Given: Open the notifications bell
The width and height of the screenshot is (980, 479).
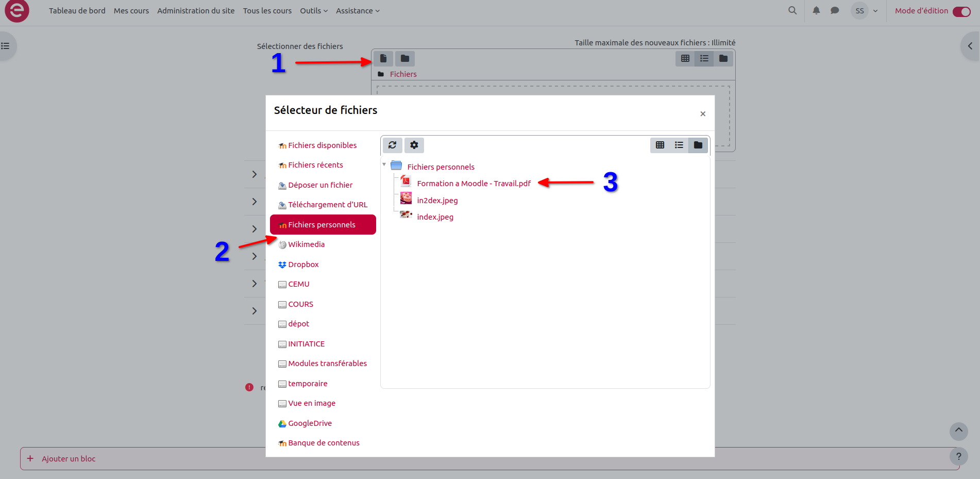Looking at the screenshot, I should pyautogui.click(x=816, y=11).
